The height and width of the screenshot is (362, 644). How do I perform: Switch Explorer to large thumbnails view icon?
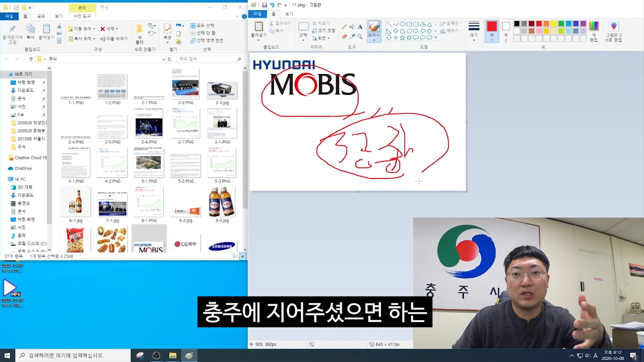pyautogui.click(x=243, y=256)
